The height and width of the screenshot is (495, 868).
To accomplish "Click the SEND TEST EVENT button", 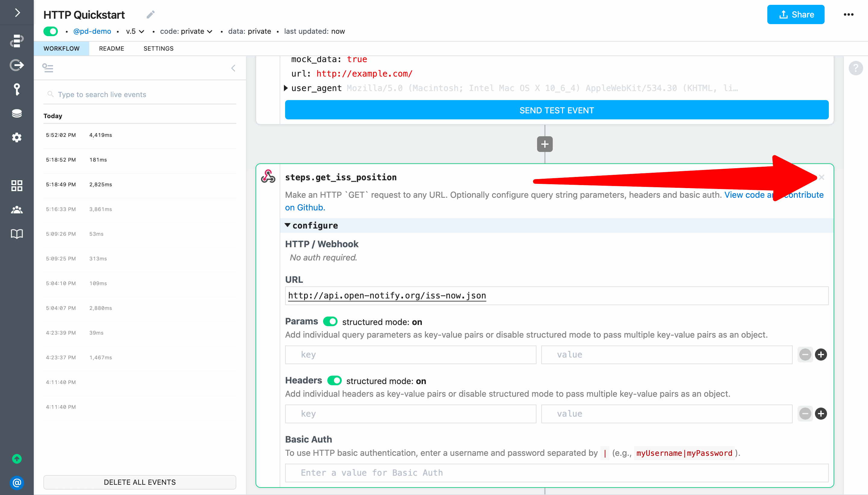I will pyautogui.click(x=556, y=110).
